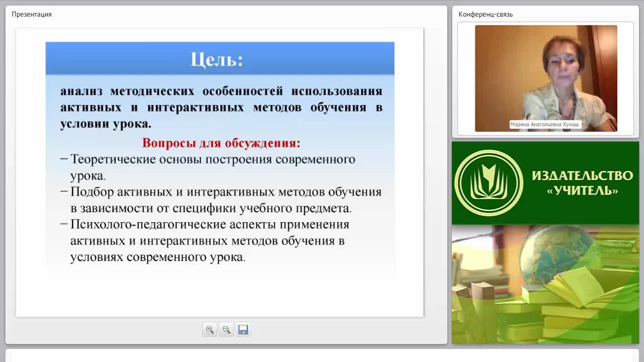This screenshot has height=362, width=644.
Task: Click the Издательство «Учитель» logo banner
Action: pos(545,183)
